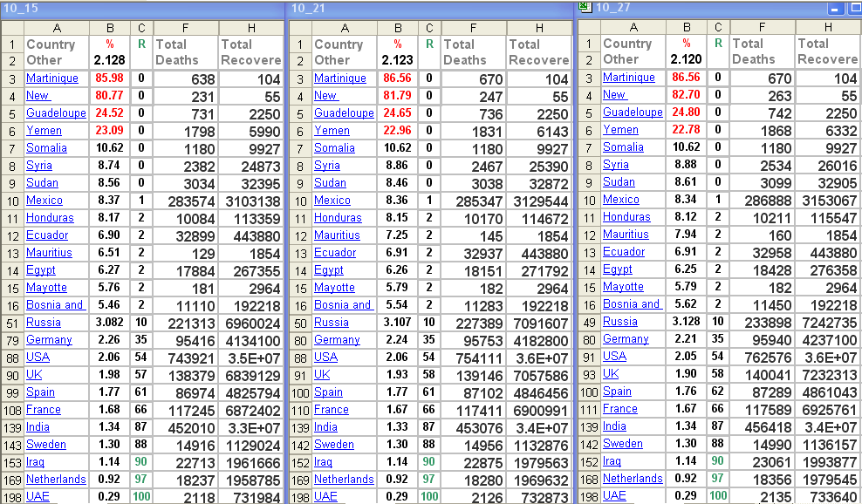The image size is (862, 504).
Task: Open the Bosnia and link in the 10_21 sheet
Action: coord(343,305)
